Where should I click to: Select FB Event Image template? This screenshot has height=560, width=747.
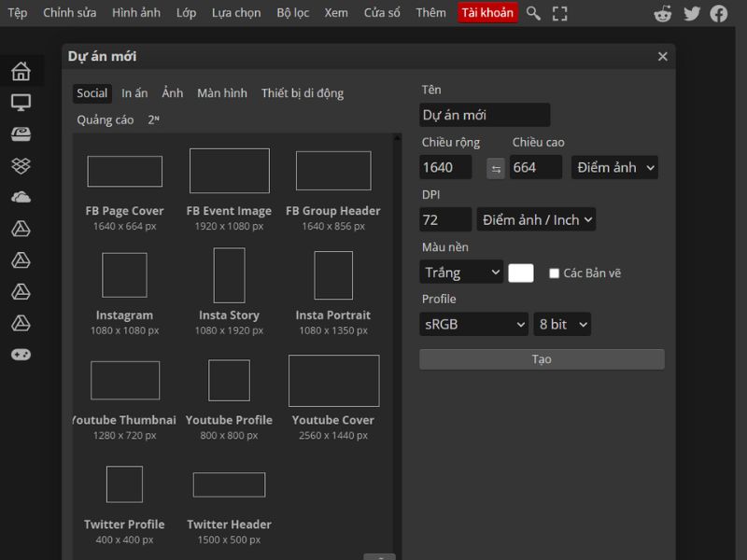pos(229,190)
